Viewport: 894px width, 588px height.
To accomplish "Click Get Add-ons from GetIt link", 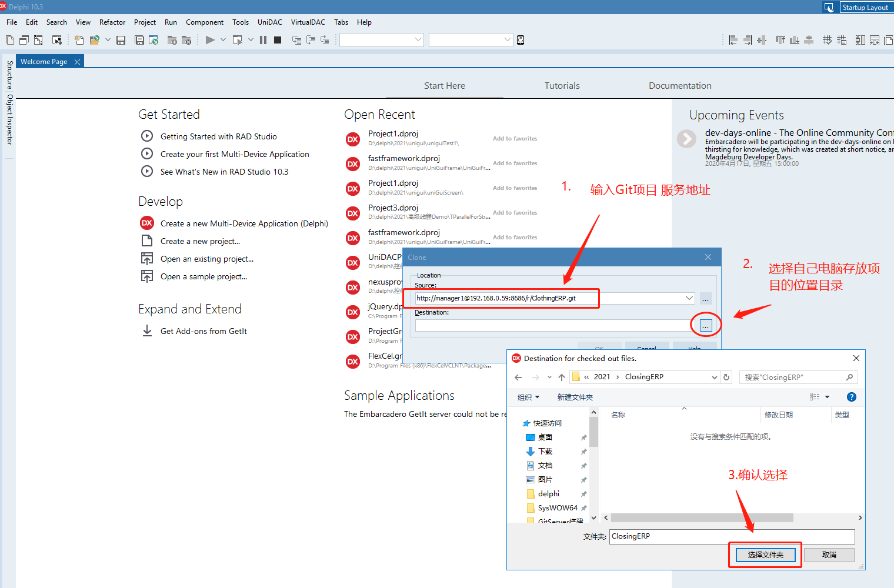I will tap(204, 331).
